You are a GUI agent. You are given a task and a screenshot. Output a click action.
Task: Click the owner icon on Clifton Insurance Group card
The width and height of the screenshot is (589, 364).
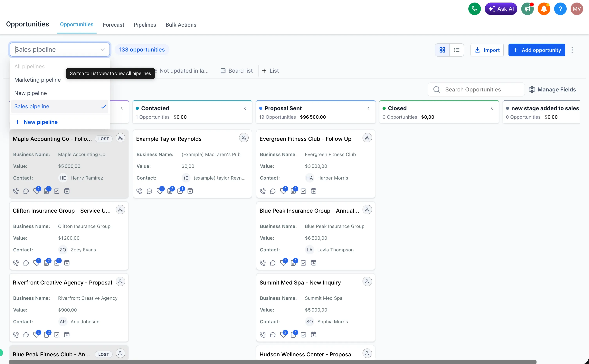point(120,210)
